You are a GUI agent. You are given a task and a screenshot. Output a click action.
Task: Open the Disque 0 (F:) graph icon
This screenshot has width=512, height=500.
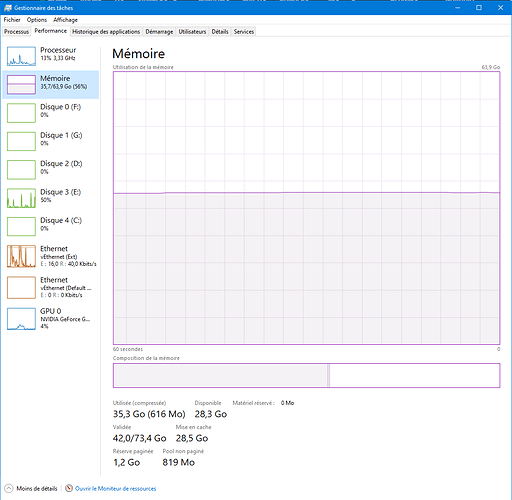click(21, 113)
